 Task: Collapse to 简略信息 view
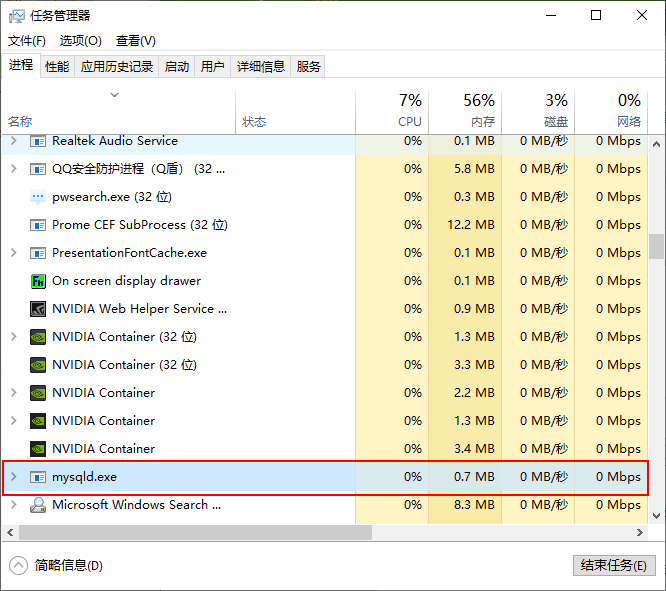pyautogui.click(x=58, y=565)
